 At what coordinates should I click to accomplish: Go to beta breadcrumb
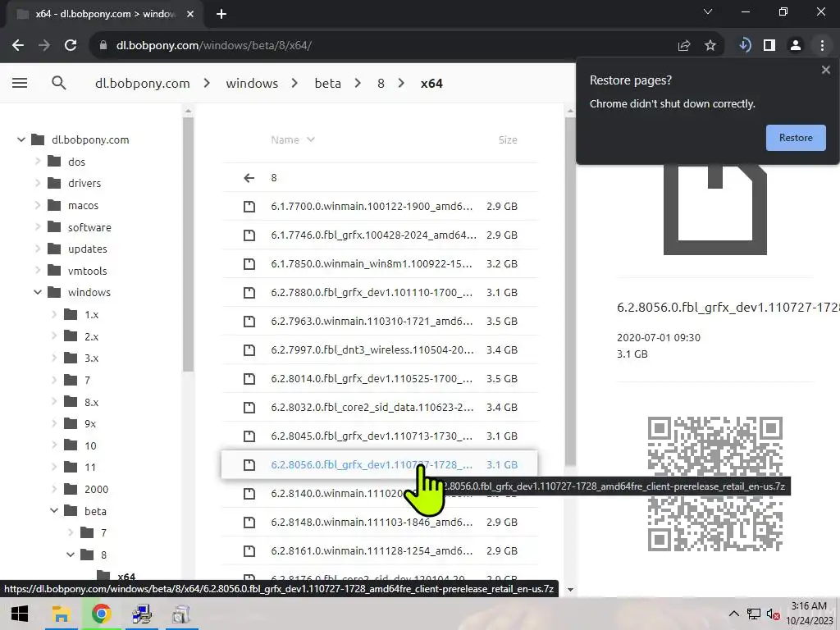(x=328, y=84)
